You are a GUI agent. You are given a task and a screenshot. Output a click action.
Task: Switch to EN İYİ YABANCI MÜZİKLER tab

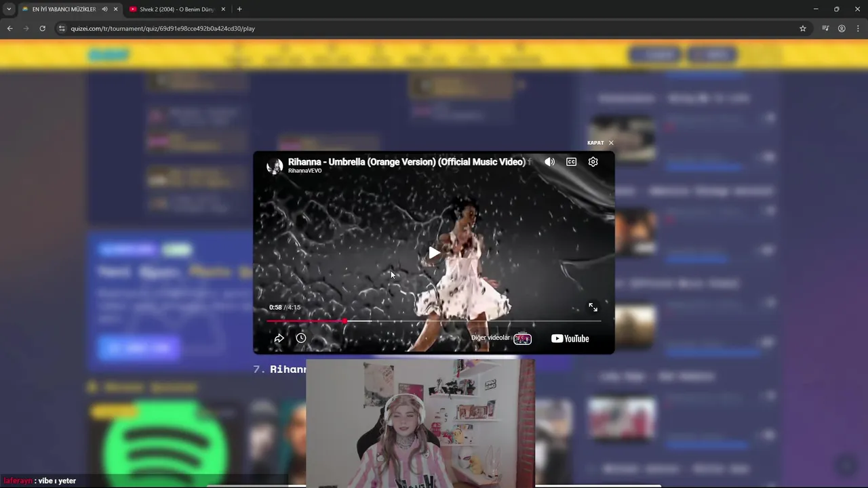[64, 9]
